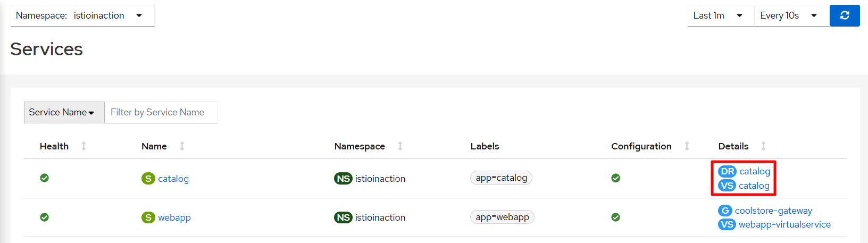The height and width of the screenshot is (243, 868).
Task: Open the catalog DestinationRule link
Action: [755, 171]
